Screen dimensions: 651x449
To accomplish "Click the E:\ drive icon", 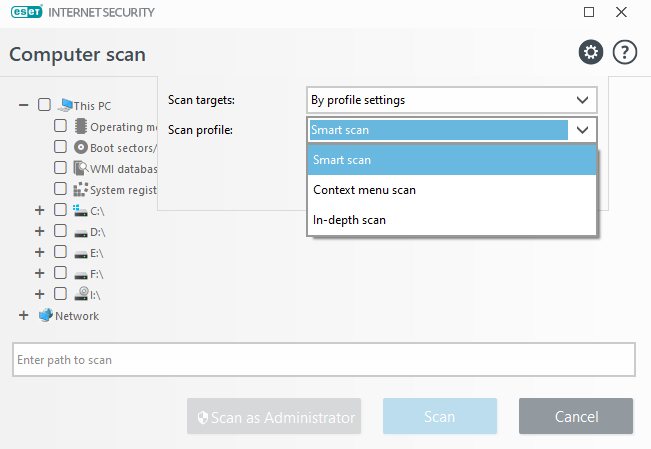I will pyautogui.click(x=81, y=255).
